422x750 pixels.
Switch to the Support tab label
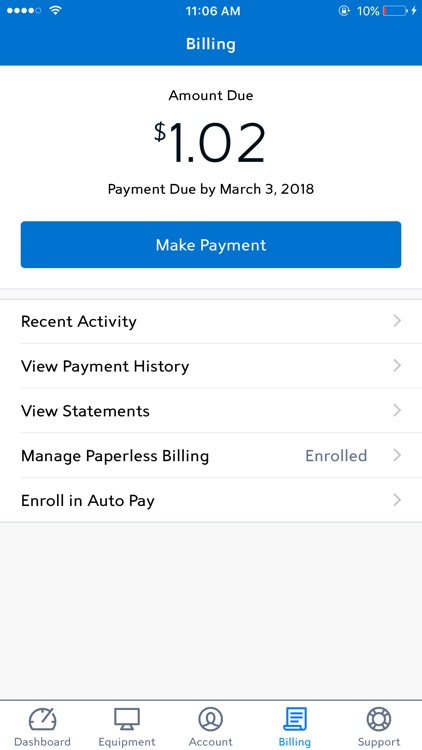(378, 742)
